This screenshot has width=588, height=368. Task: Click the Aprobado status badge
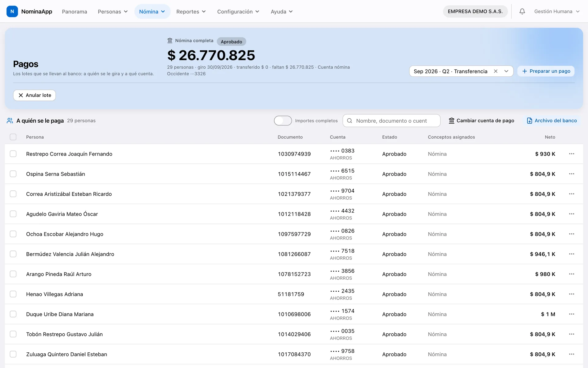[x=231, y=41]
